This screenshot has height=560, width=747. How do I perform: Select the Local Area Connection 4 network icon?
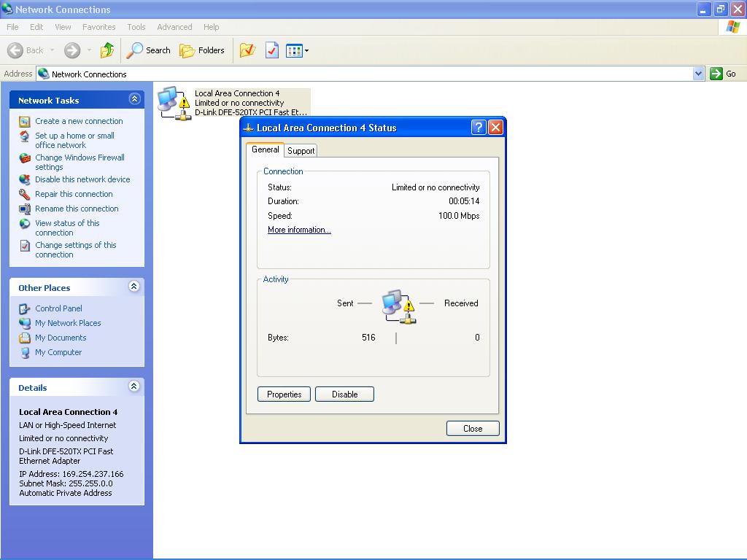coord(174,103)
